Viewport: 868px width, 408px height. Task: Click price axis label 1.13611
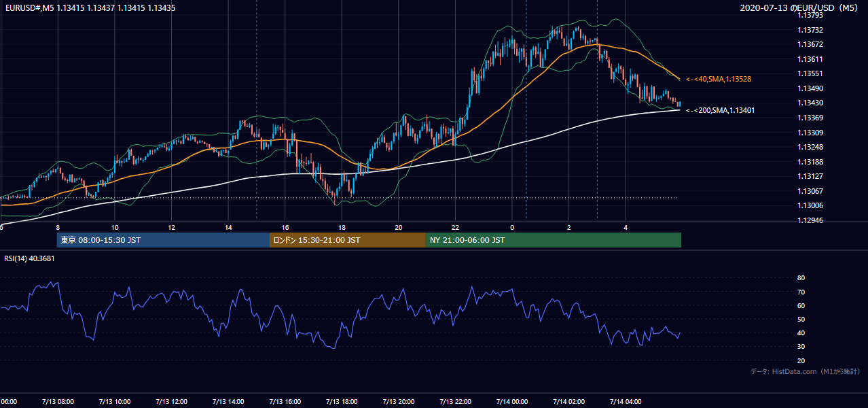point(810,59)
